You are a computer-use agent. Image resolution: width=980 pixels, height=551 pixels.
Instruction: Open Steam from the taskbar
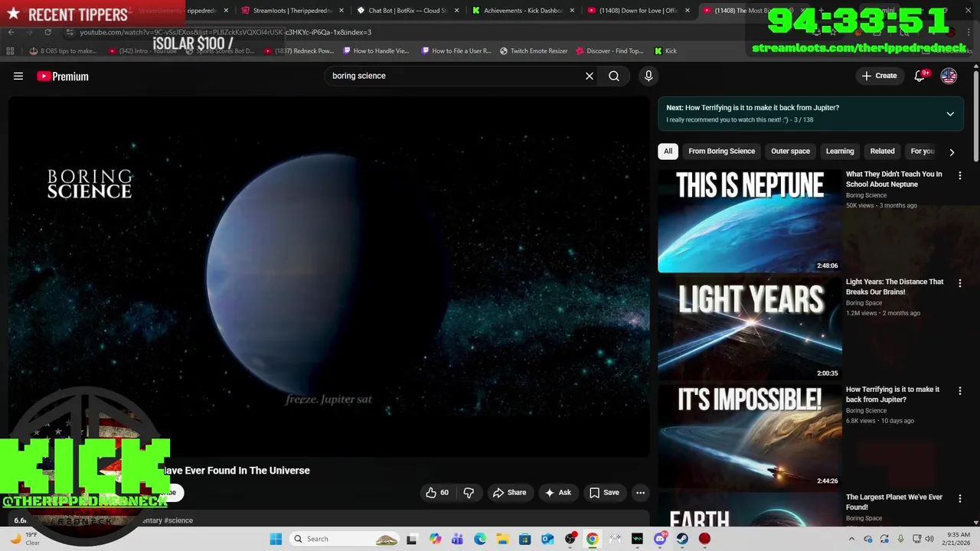click(x=682, y=539)
